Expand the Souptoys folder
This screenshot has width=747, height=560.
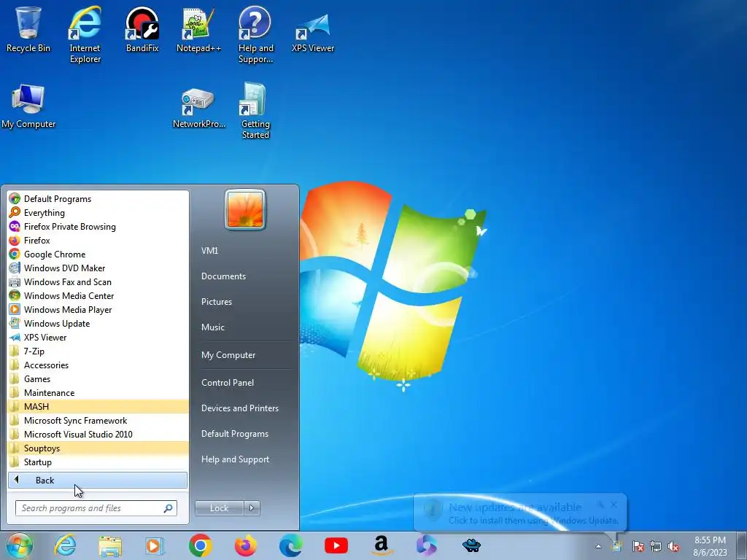[98, 448]
